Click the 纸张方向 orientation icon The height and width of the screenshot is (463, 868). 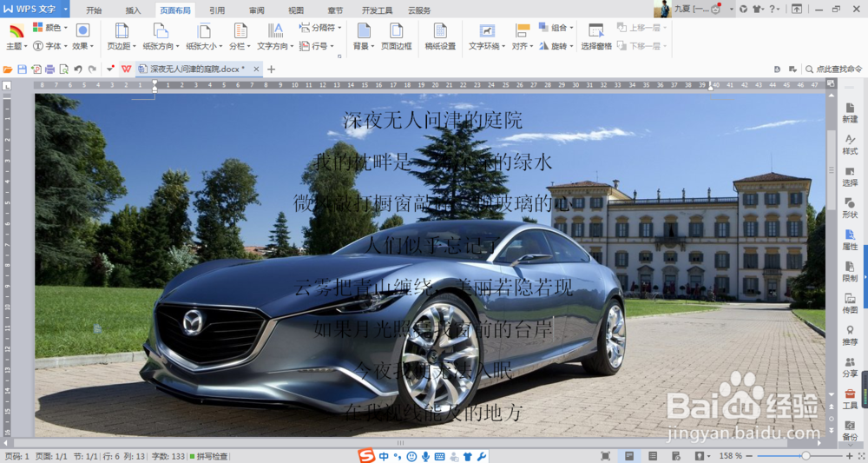(160, 30)
